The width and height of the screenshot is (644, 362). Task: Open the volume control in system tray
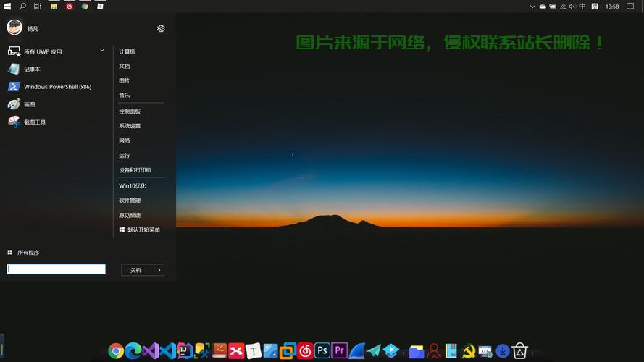(572, 7)
